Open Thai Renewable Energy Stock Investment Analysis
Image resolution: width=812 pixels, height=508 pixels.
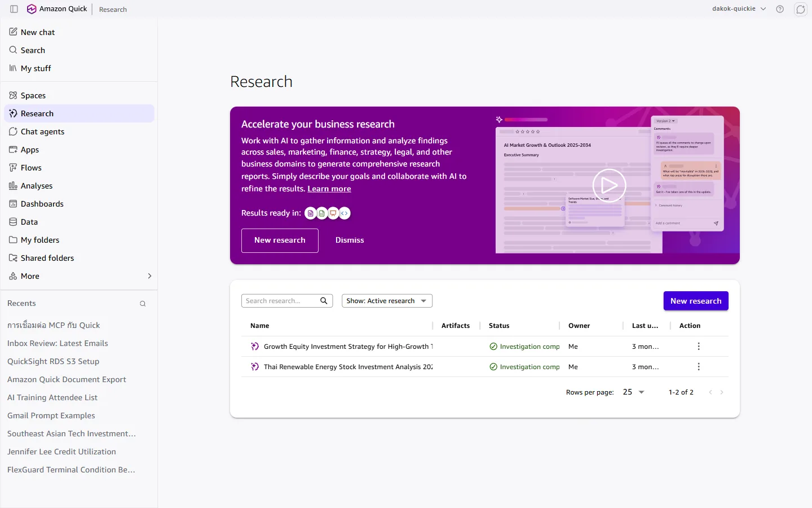pos(348,367)
